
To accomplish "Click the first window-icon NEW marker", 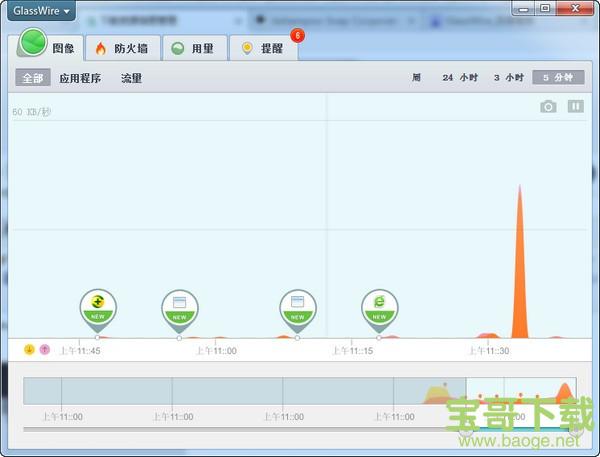I will coord(179,310).
